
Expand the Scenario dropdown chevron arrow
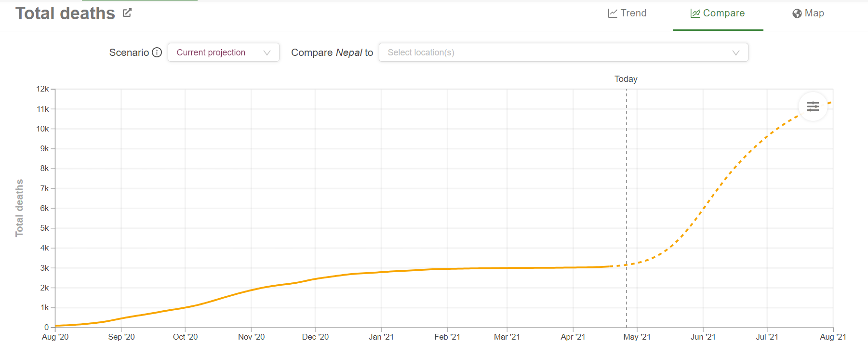point(267,53)
